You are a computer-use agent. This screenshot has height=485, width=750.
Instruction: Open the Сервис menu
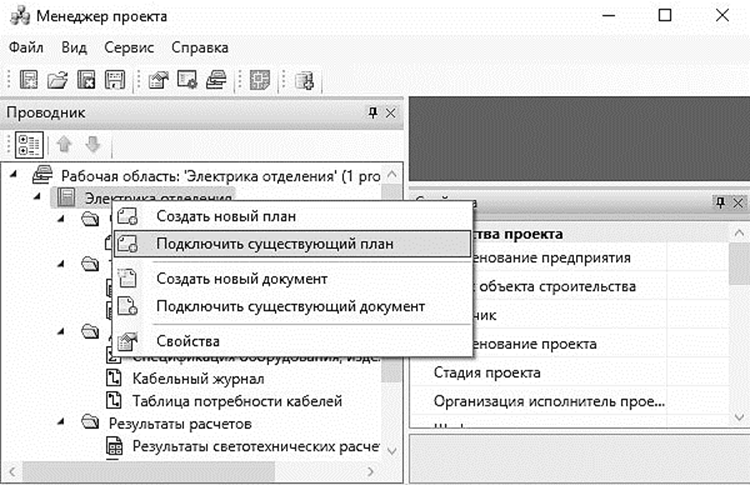click(x=129, y=47)
